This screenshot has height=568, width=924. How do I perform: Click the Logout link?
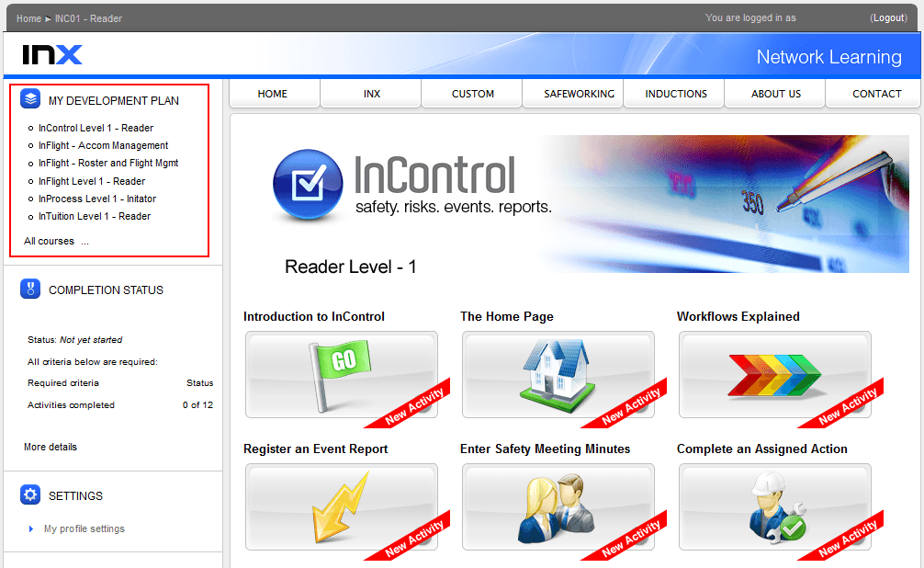pos(889,17)
